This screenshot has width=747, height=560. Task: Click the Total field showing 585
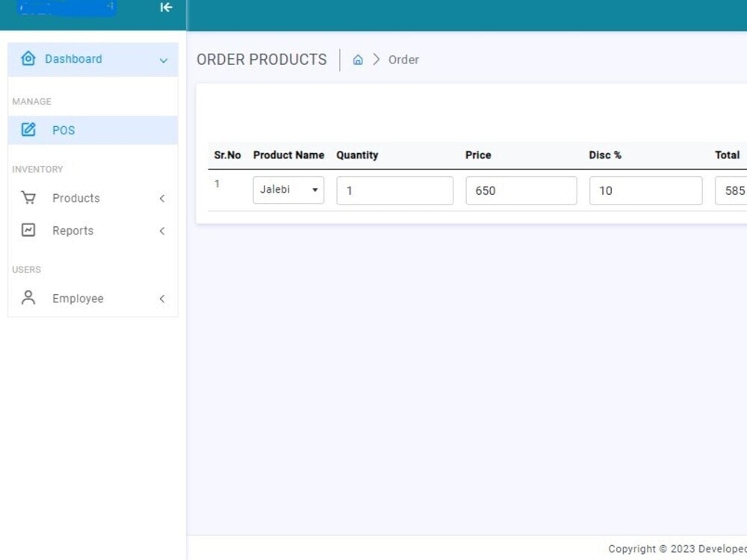point(731,190)
